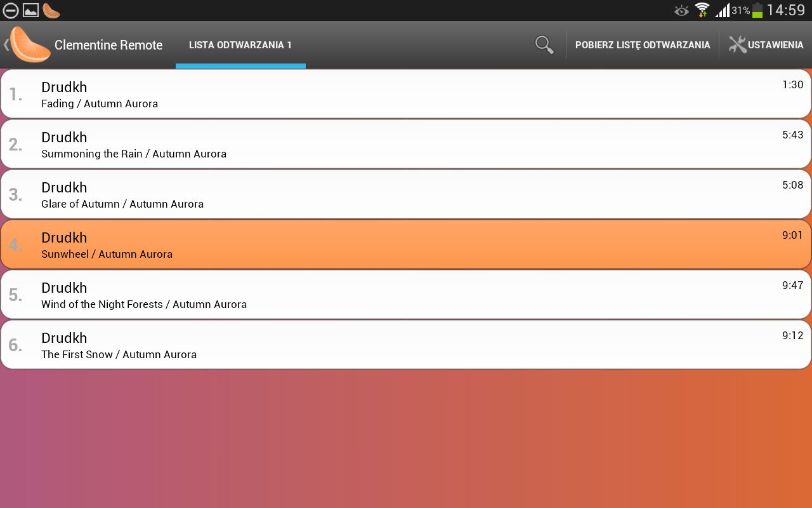Click duration 9:47 of Wind of Night Forests
This screenshot has width=812, height=508.
click(x=792, y=285)
